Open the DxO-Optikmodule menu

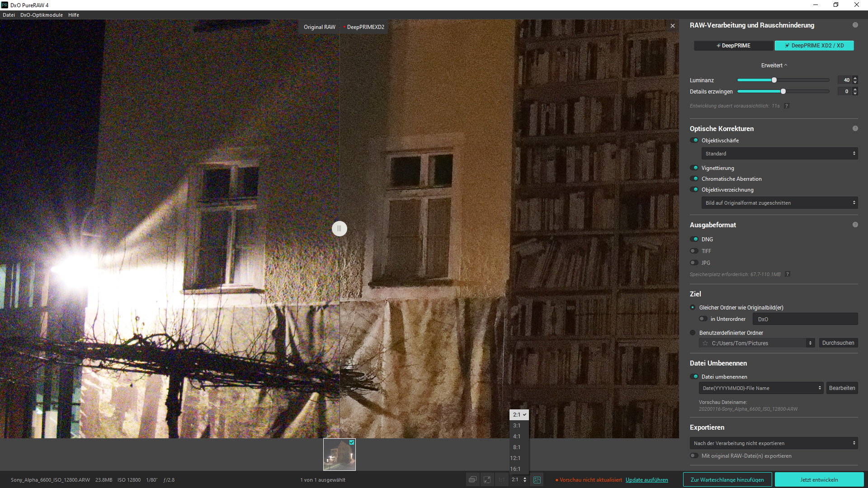tap(41, 15)
